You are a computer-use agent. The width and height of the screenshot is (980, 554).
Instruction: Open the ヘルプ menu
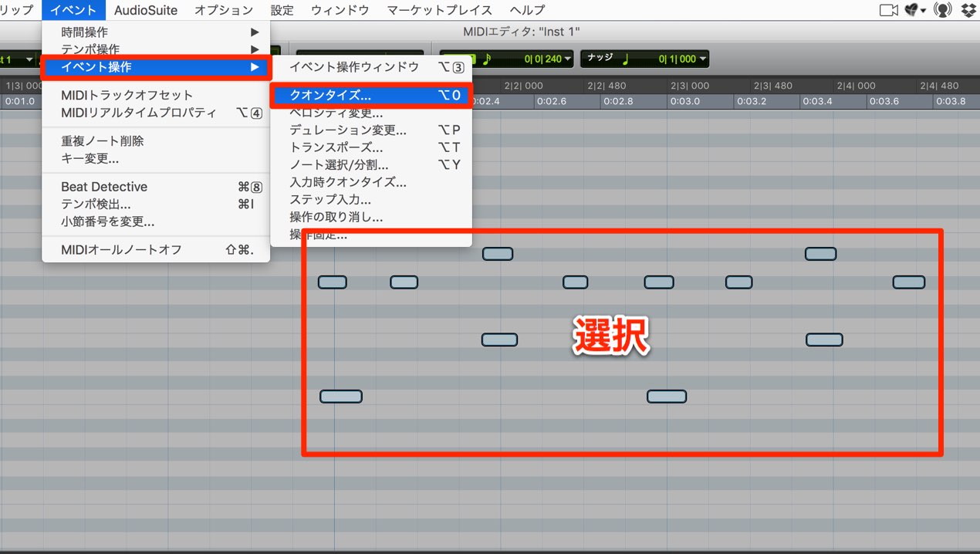(x=527, y=10)
